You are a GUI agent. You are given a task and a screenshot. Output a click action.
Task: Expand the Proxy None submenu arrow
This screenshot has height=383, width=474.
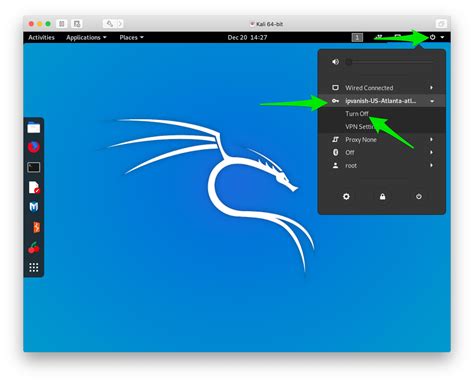tap(431, 139)
